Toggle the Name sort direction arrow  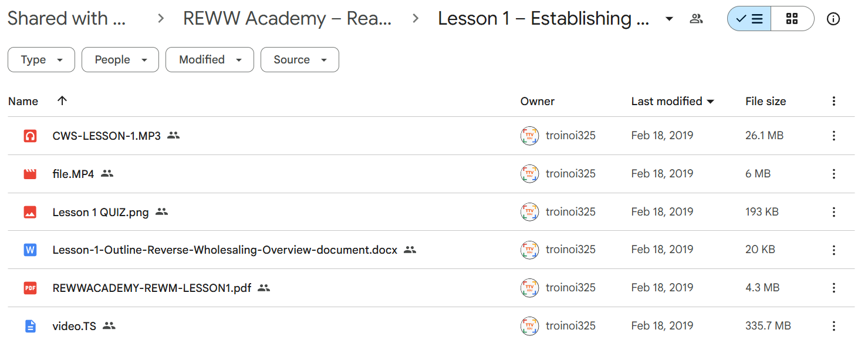coord(62,101)
